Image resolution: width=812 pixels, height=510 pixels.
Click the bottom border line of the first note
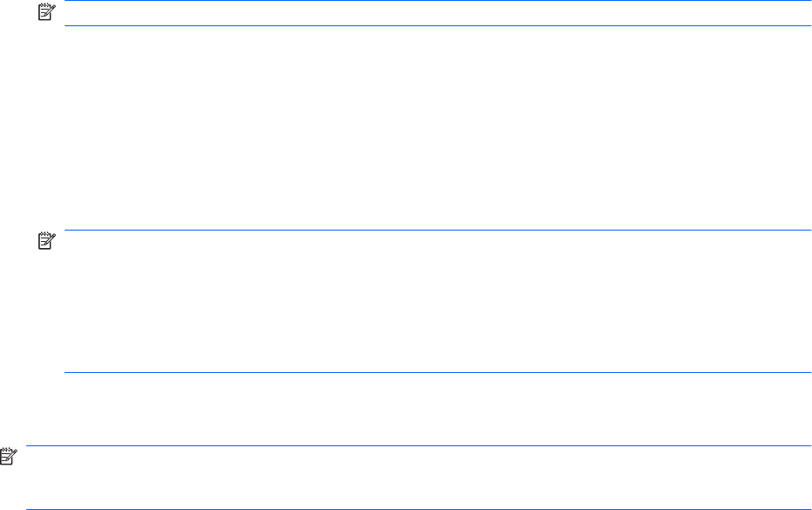click(437, 25)
